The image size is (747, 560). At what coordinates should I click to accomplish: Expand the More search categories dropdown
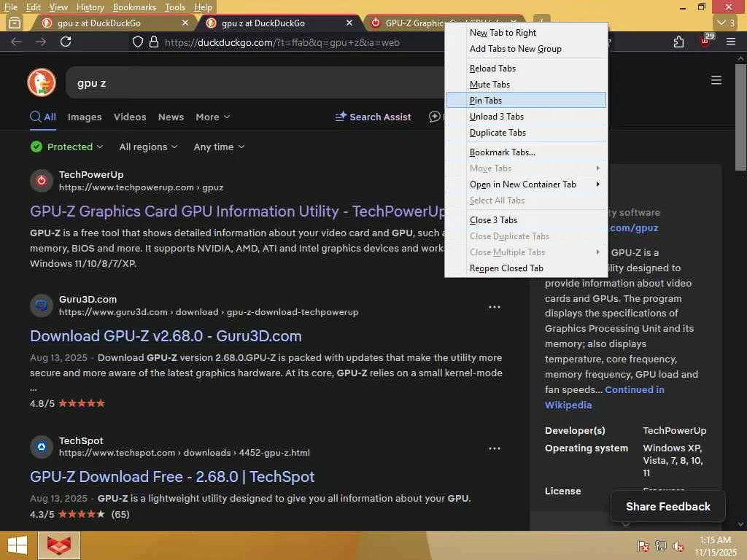coord(212,117)
